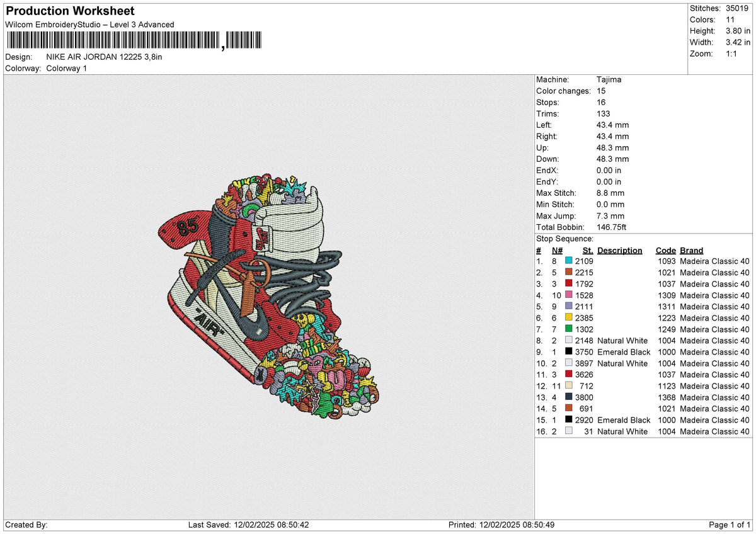Click code "1223" in stop 6
The image size is (756, 534).
tap(666, 318)
